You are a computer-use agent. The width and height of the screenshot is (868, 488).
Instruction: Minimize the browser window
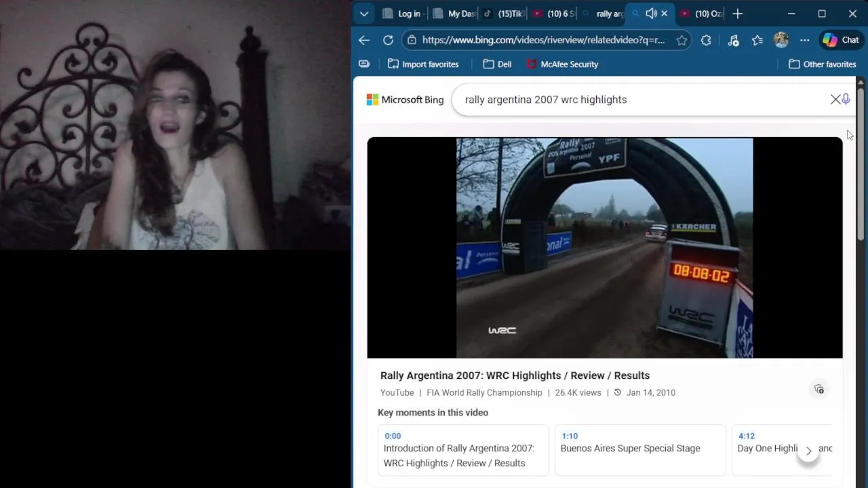(x=791, y=14)
